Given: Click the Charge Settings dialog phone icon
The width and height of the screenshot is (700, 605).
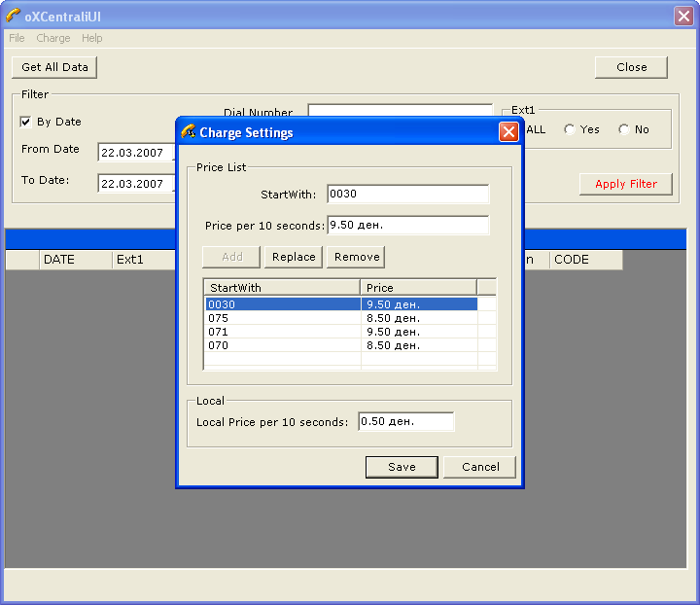Looking at the screenshot, I should coord(189,132).
